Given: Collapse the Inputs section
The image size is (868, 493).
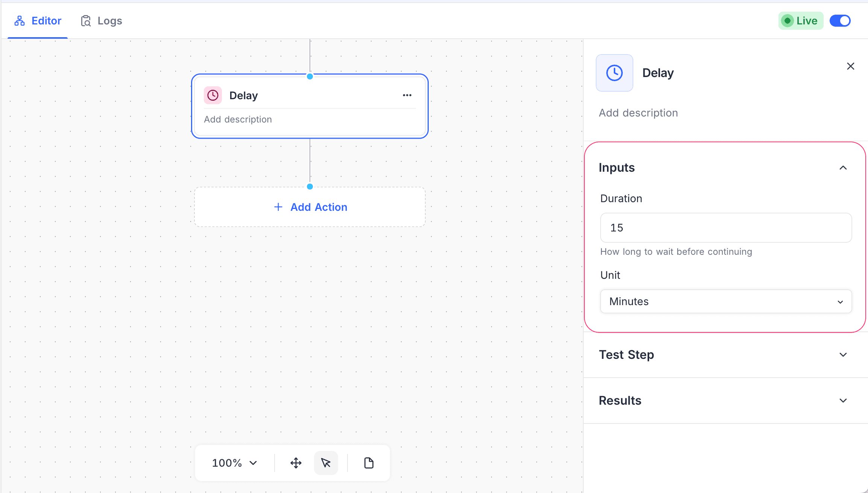Looking at the screenshot, I should (x=843, y=168).
